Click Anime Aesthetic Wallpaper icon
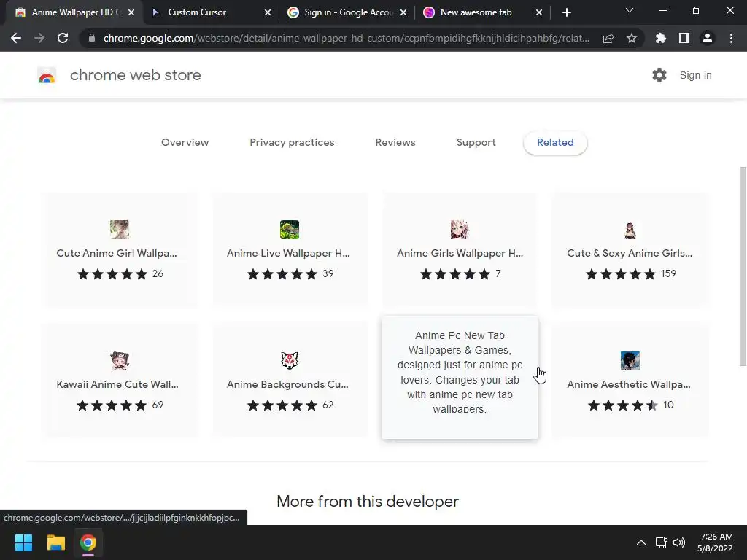The height and width of the screenshot is (560, 747). pos(630,360)
